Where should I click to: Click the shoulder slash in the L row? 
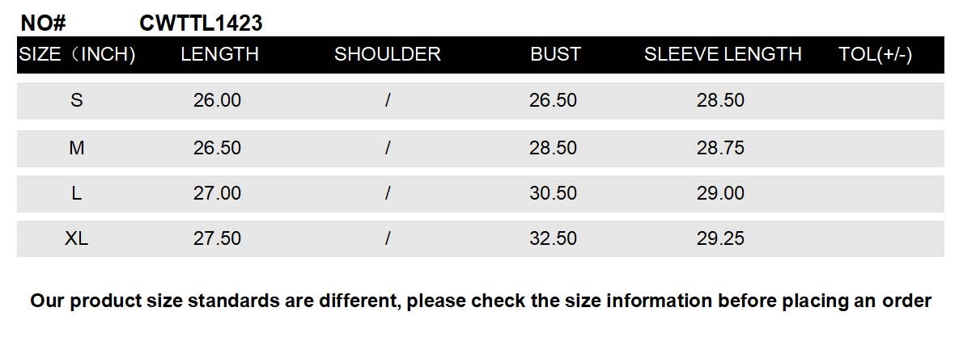(388, 194)
